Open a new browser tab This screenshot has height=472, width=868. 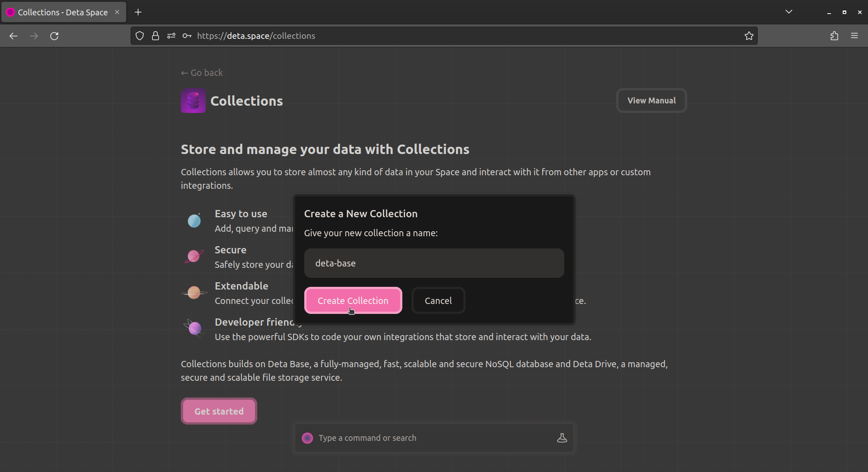(138, 12)
